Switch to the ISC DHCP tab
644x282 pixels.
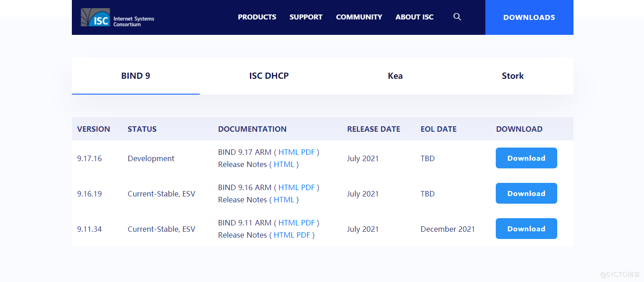coord(269,76)
